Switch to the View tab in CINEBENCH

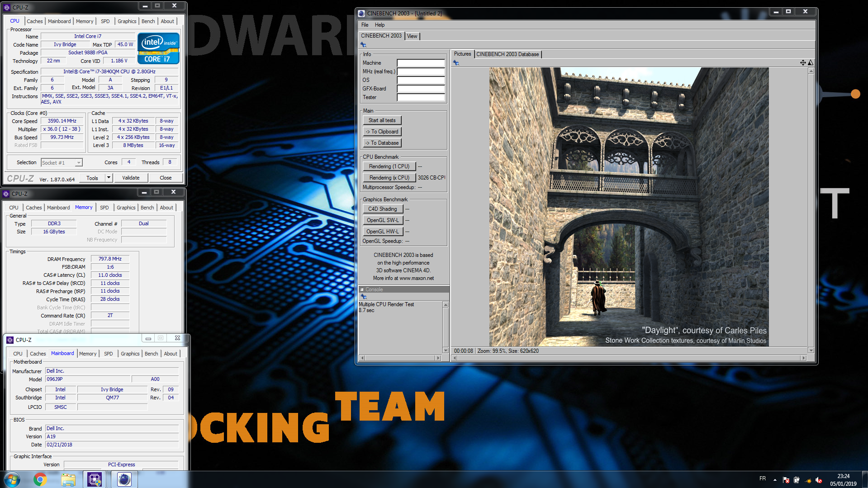(x=412, y=36)
